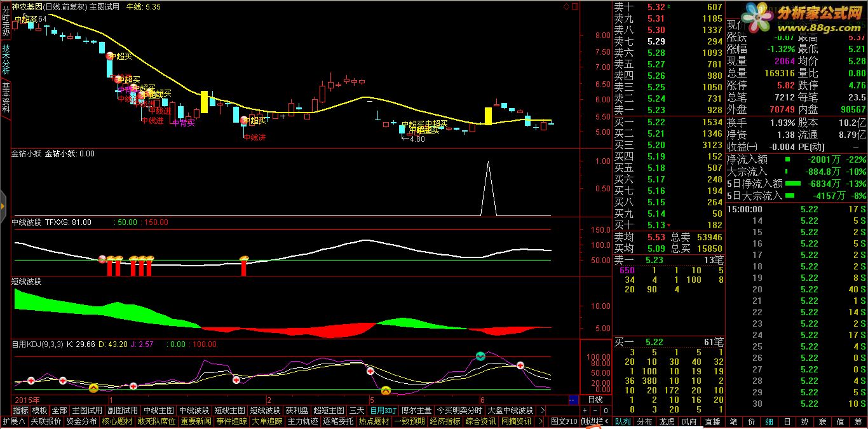Click the 15:00:00 trade record row
The width and height of the screenshot is (868, 429).
click(797, 208)
